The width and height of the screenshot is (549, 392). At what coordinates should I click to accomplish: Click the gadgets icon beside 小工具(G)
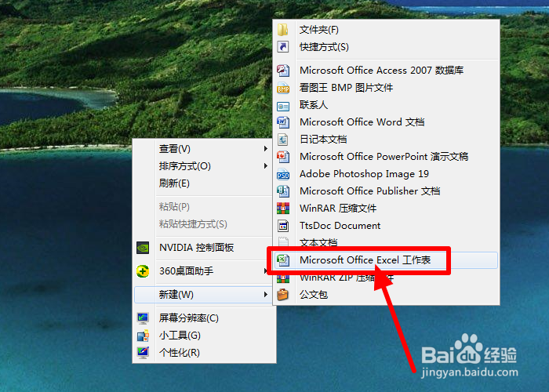click(143, 336)
